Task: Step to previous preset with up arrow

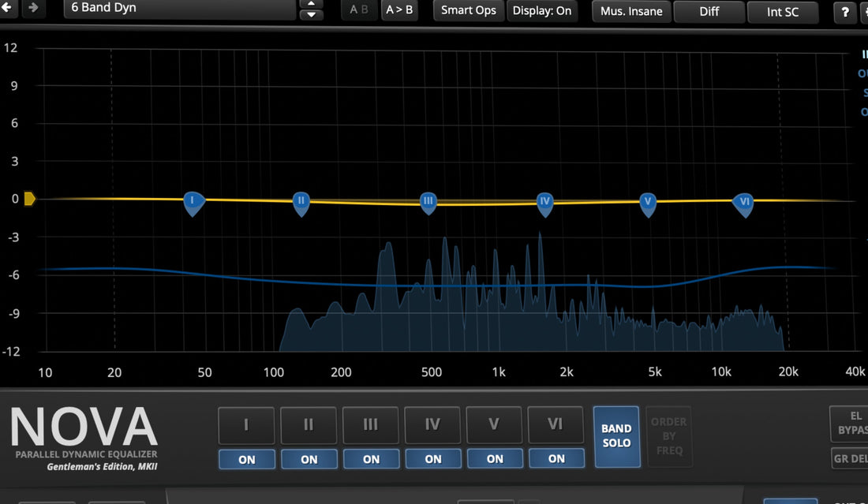Action: click(311, 3)
